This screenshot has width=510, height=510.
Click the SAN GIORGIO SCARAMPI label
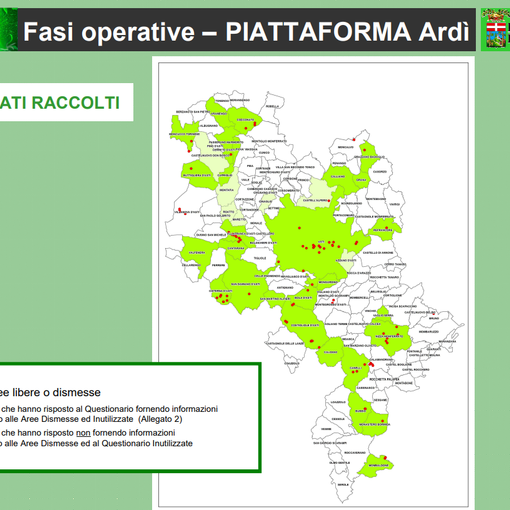click(x=330, y=443)
